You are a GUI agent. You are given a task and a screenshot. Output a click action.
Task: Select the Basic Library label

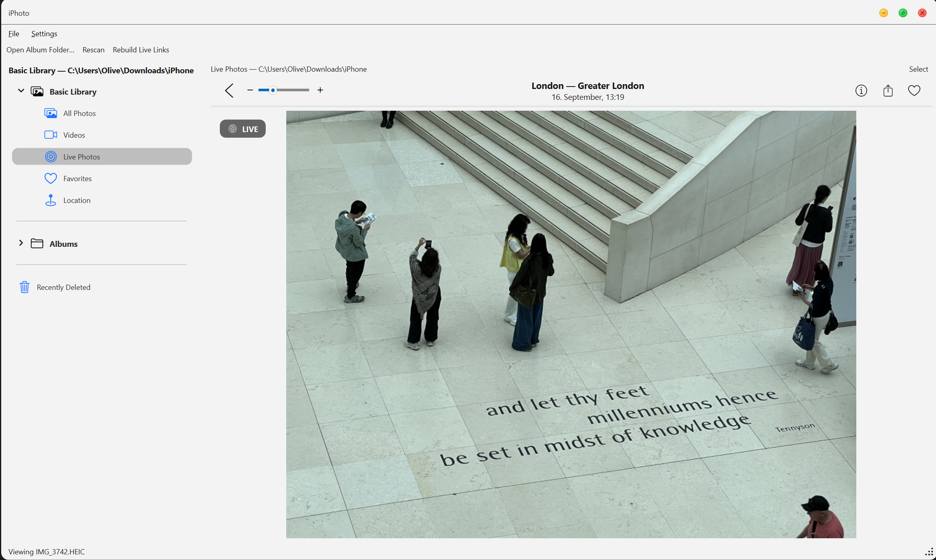coord(73,92)
